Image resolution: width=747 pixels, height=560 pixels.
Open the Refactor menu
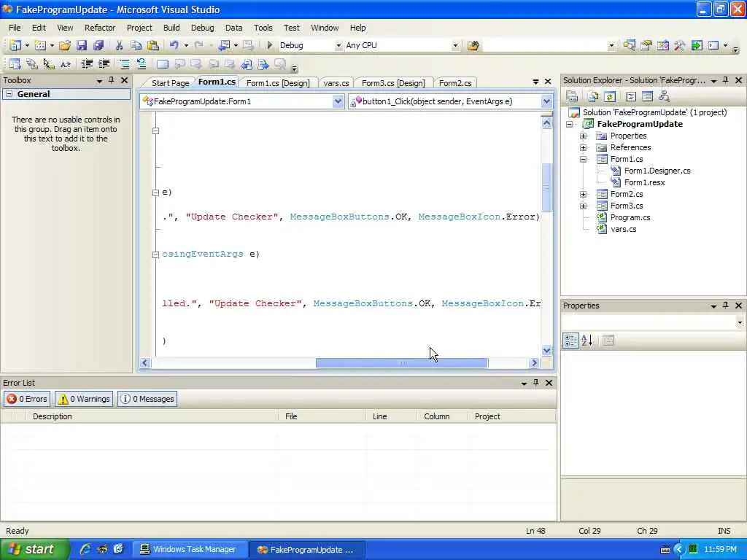(x=100, y=28)
